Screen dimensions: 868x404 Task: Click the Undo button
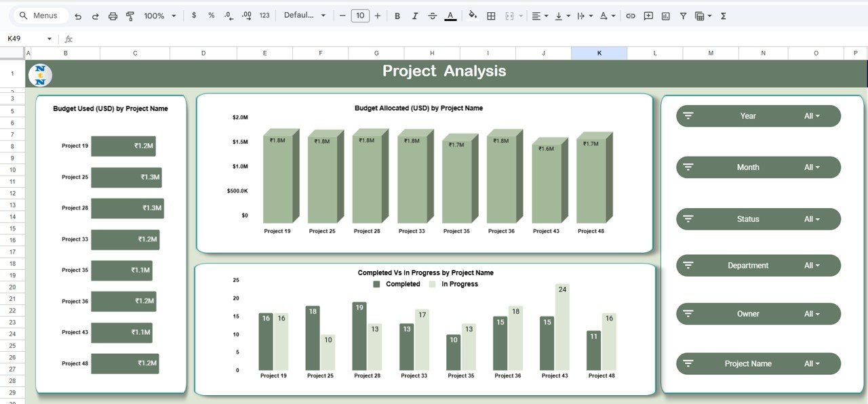79,15
